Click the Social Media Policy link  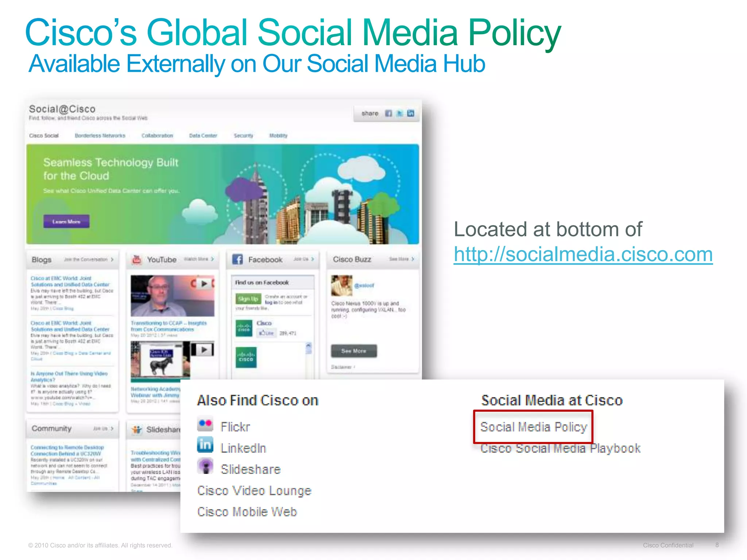(534, 427)
